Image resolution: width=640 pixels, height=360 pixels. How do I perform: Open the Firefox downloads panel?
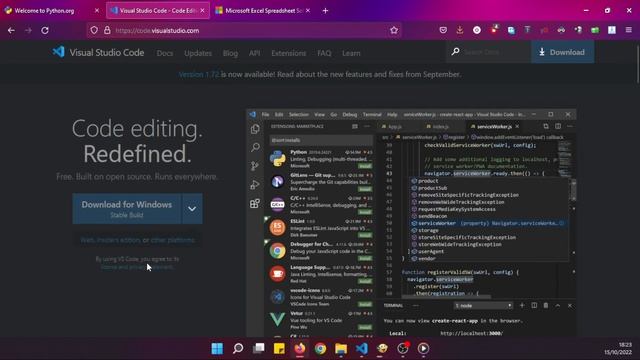pos(460,30)
